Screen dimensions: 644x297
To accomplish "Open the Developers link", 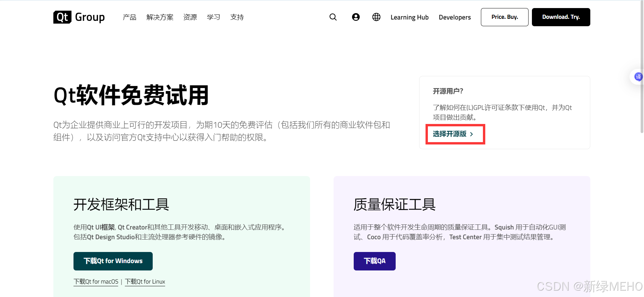I will tap(455, 17).
